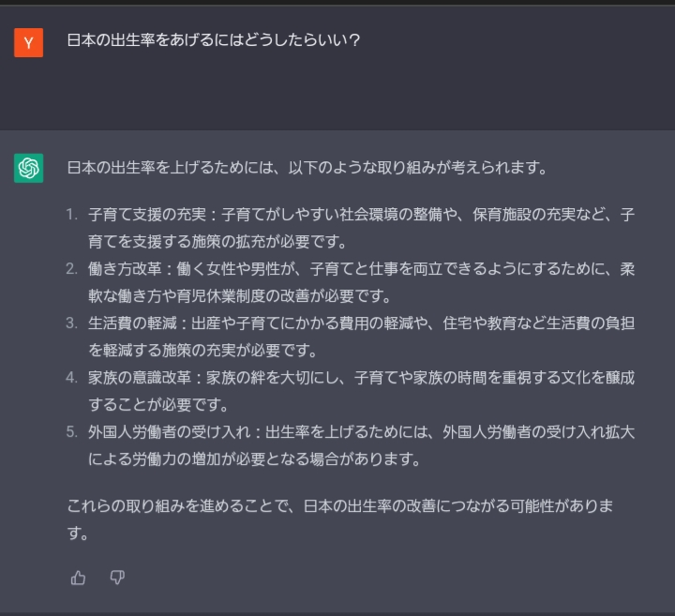This screenshot has width=675, height=616.
Task: Select the 家族の意識改革 list item text
Action: point(361,378)
